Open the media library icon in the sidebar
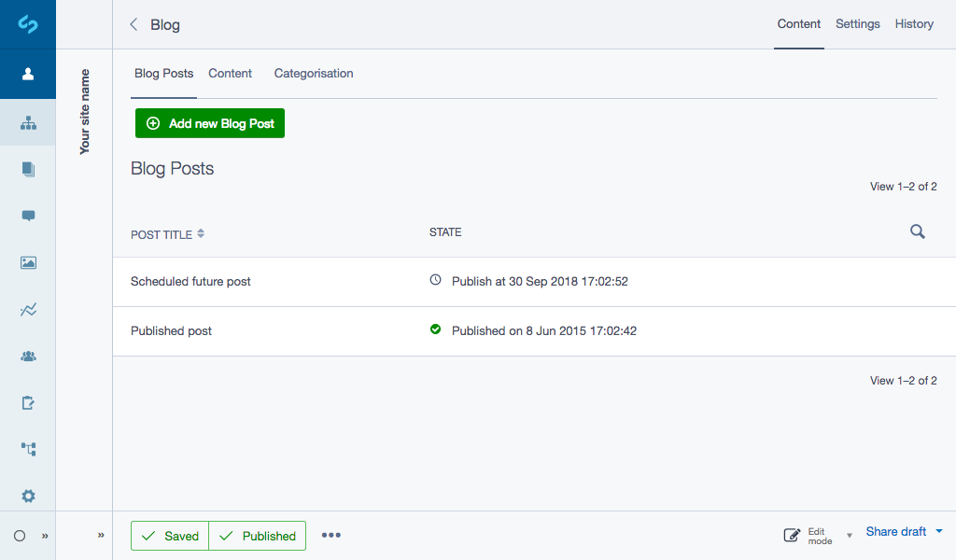Image resolution: width=956 pixels, height=560 pixels. 28,262
